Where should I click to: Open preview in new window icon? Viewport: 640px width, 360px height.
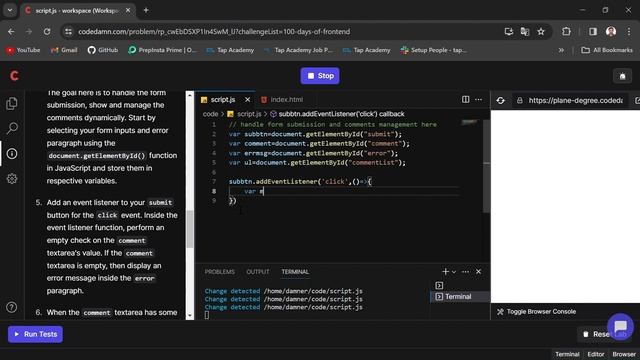[x=637, y=100]
